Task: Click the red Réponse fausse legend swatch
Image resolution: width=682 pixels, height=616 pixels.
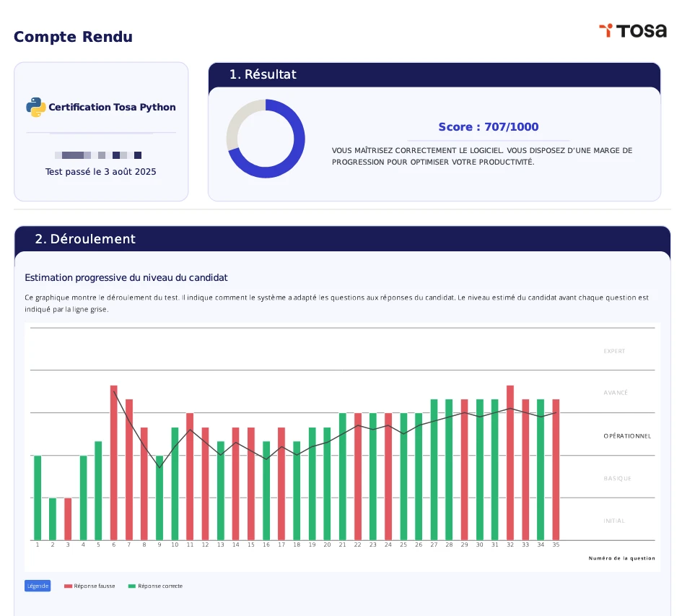Action: [x=69, y=586]
